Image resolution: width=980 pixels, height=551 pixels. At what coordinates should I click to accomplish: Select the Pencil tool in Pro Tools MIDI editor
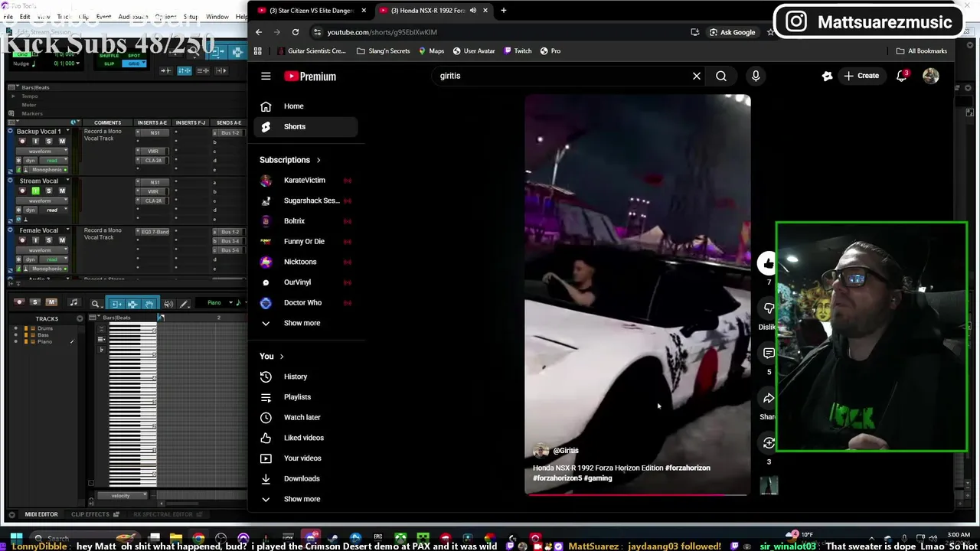click(x=185, y=304)
